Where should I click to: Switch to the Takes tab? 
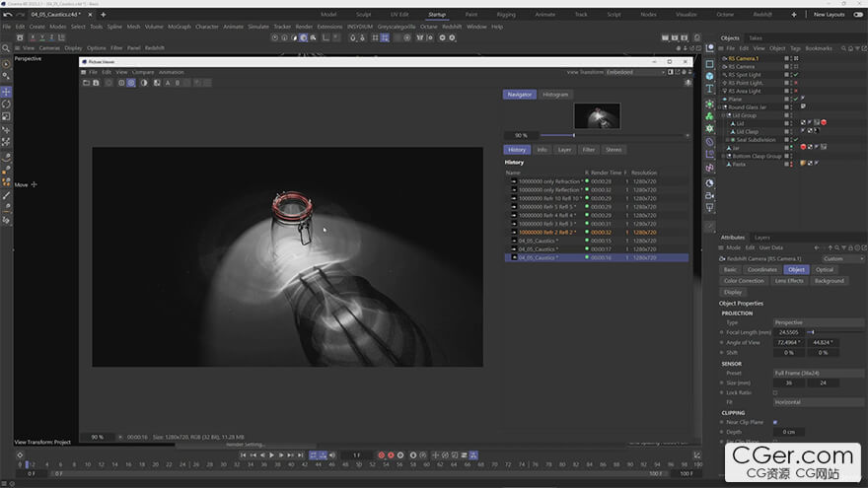tap(756, 38)
